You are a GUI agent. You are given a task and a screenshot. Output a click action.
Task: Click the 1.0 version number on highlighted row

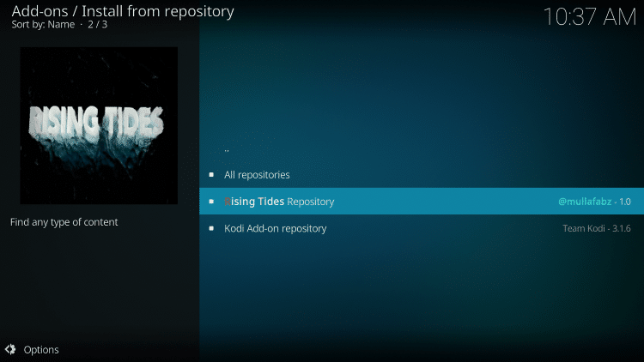tap(625, 202)
